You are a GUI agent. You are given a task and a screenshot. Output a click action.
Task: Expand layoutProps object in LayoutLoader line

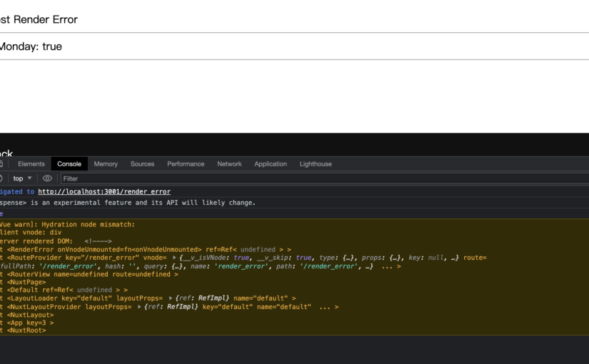(x=171, y=298)
